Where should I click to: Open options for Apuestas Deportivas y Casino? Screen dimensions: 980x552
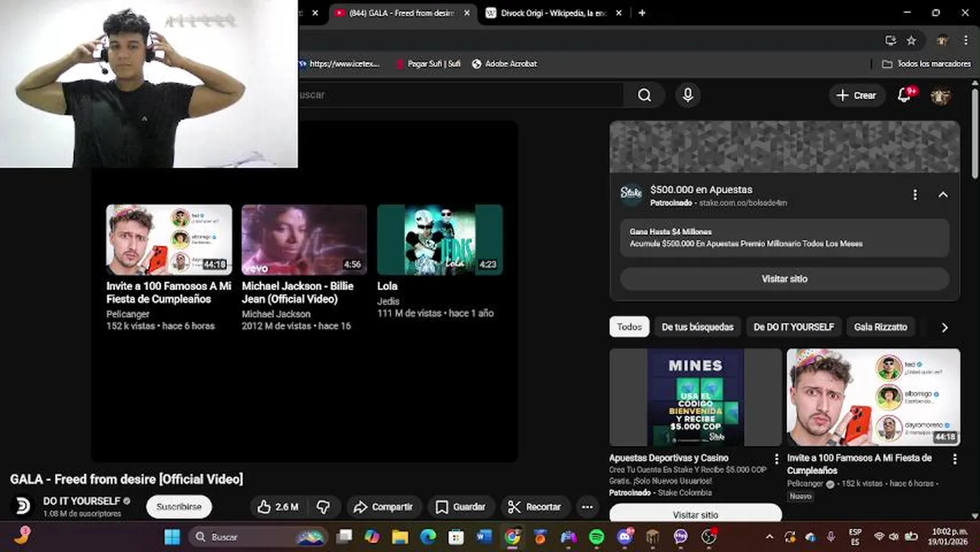[776, 459]
